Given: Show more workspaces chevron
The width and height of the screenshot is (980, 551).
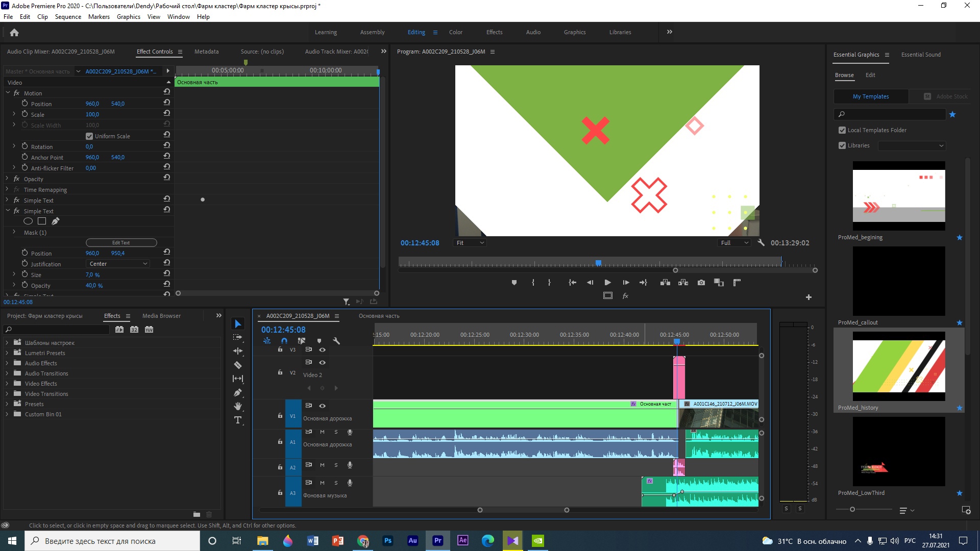Looking at the screenshot, I should (669, 32).
